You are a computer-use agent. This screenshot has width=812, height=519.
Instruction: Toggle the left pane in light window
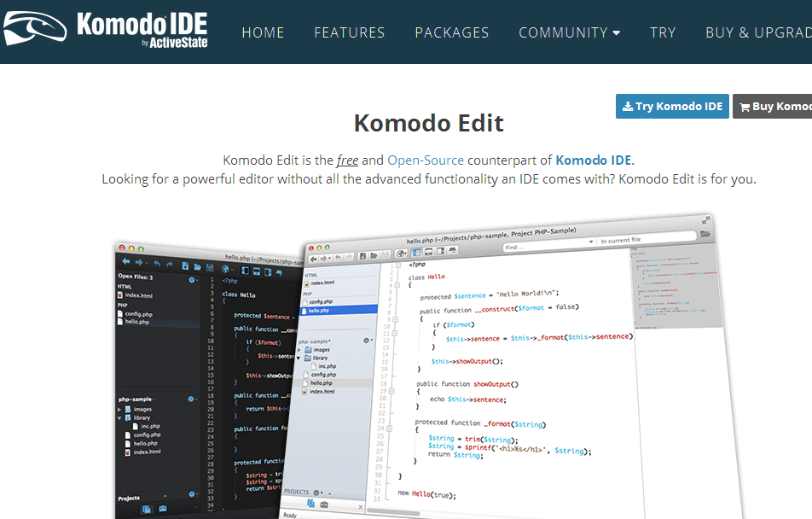pyautogui.click(x=417, y=253)
